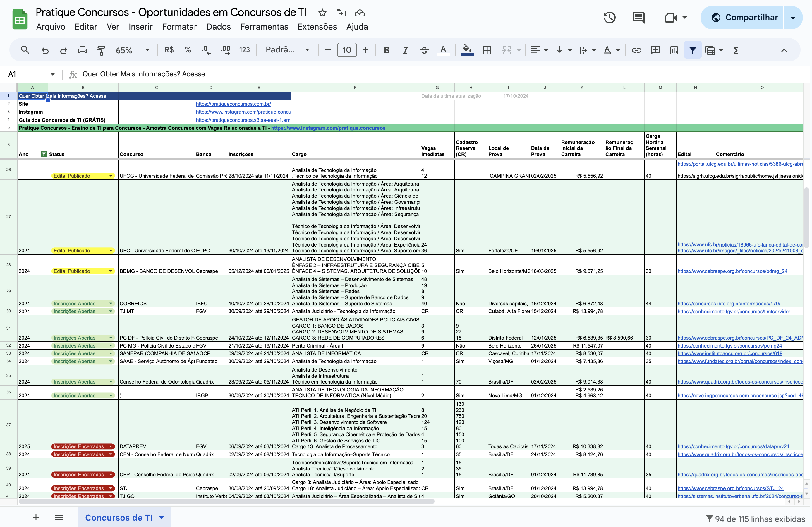Open the Formatar menu
The width and height of the screenshot is (812, 527).
point(179,27)
